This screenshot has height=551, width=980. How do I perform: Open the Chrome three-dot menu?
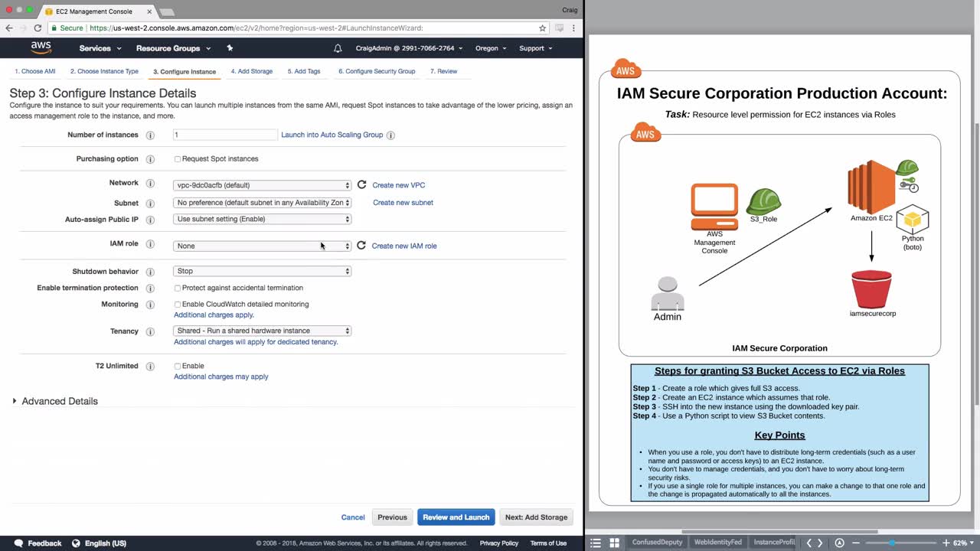(x=573, y=28)
